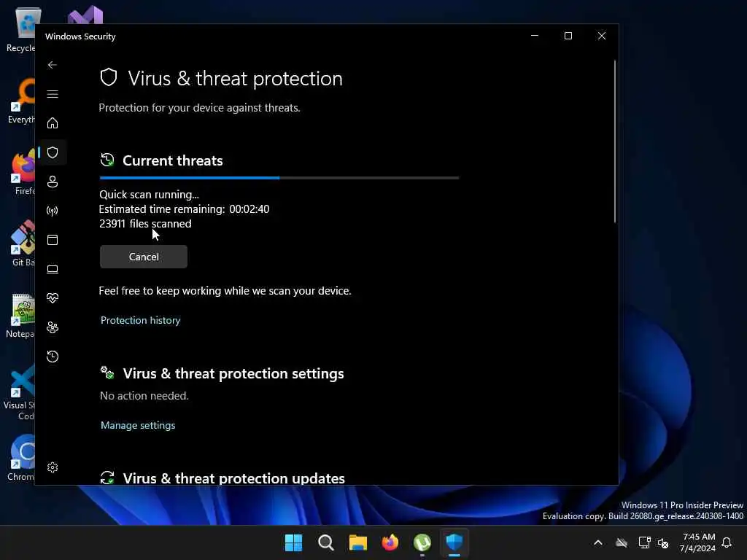Select the Chromium desktop shortcut
747x560 pixels.
21,458
